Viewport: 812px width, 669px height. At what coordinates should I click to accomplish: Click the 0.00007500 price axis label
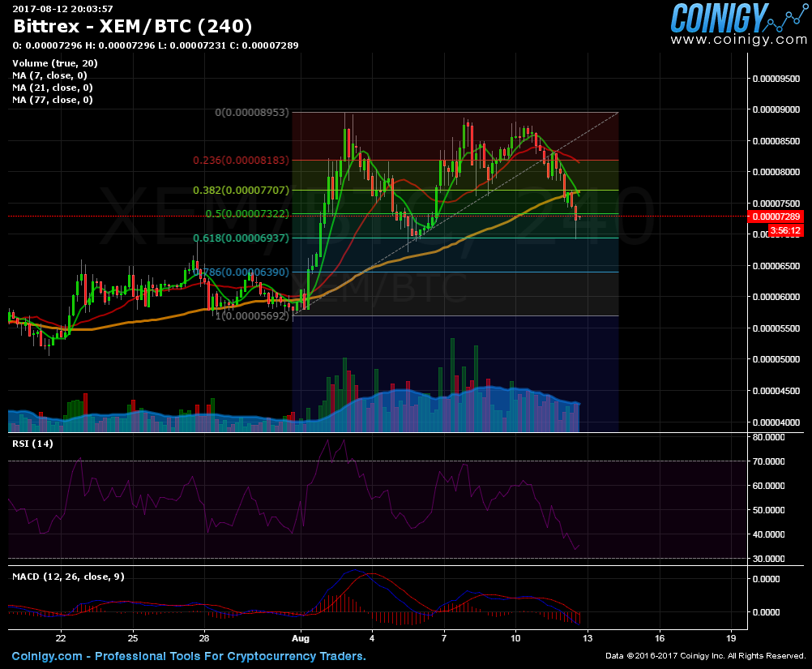pos(776,204)
